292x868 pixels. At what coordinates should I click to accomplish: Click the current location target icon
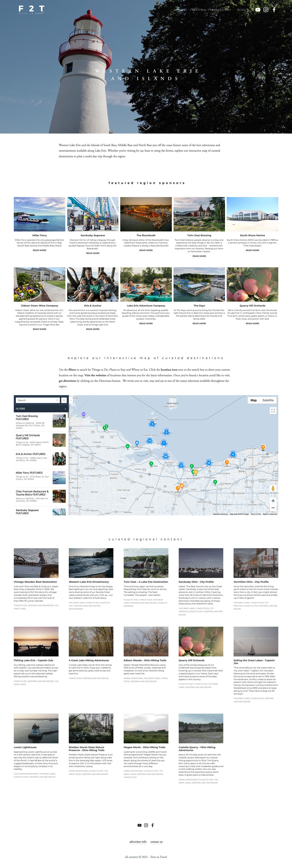pyautogui.click(x=64, y=400)
